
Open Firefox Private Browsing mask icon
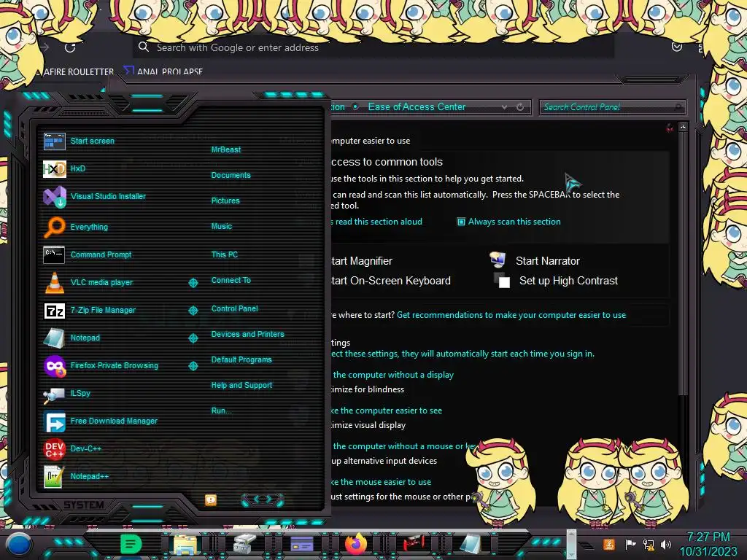click(x=54, y=366)
